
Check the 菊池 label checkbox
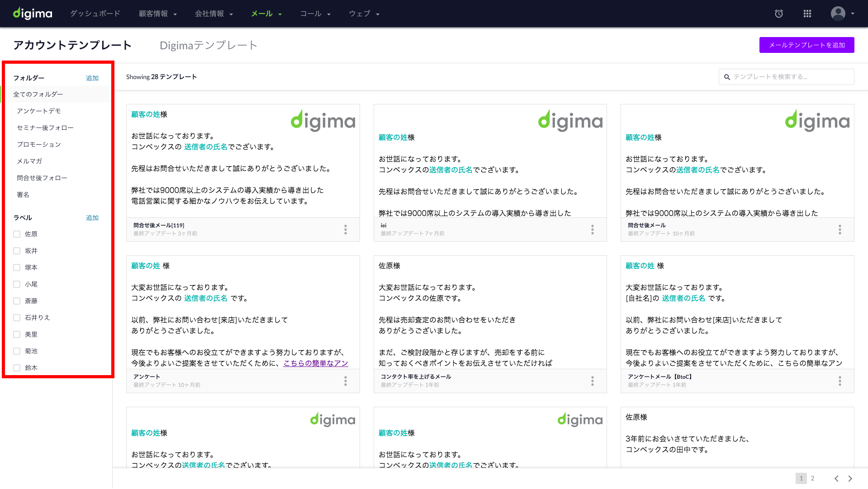pyautogui.click(x=17, y=351)
